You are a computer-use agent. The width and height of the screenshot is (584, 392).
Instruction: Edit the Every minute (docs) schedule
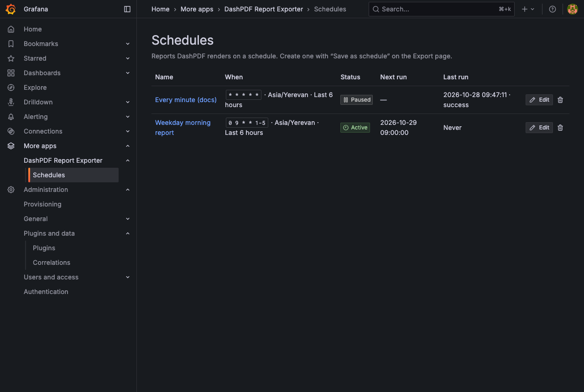[539, 100]
